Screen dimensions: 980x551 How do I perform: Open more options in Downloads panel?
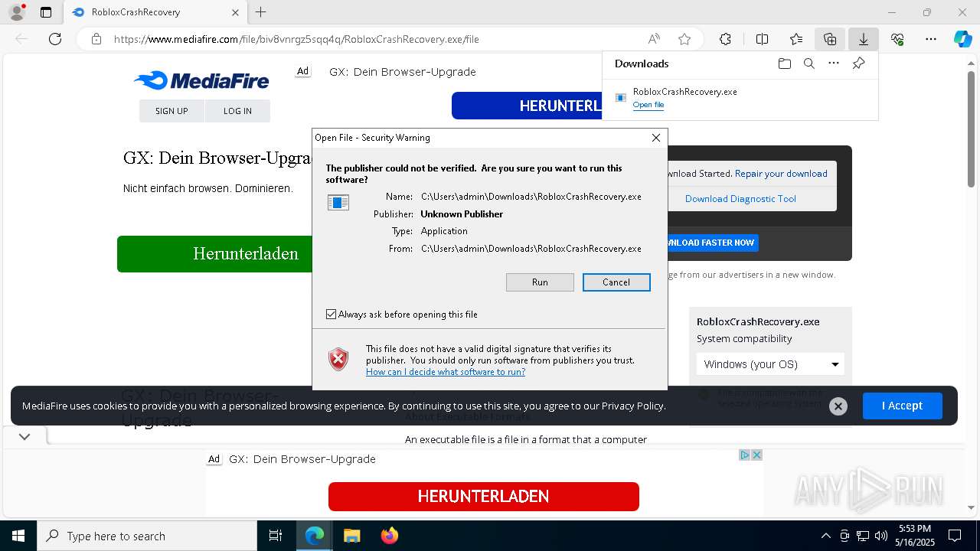pos(834,64)
